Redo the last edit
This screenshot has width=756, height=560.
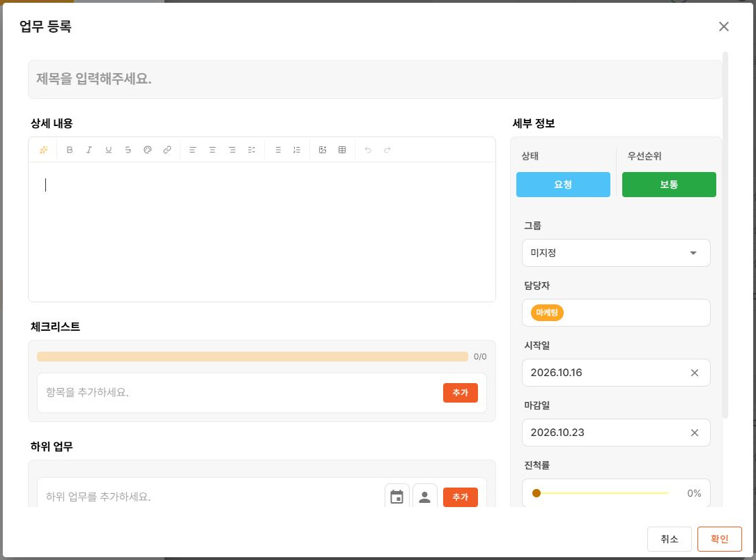pos(387,150)
